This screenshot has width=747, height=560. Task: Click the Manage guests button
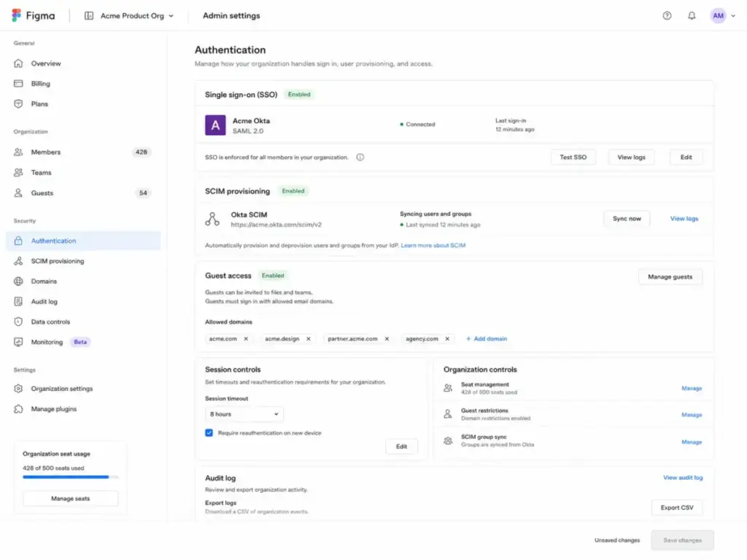pyautogui.click(x=670, y=276)
